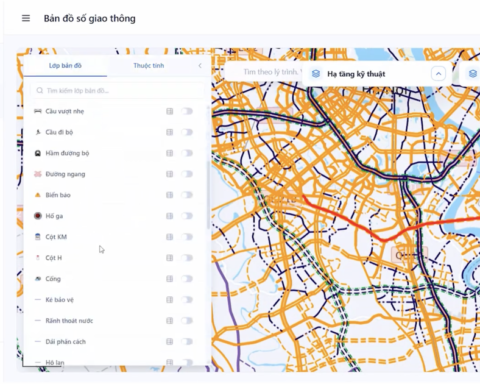Click table icon for Kè bảo vệ
Viewport: 480px width, 384px height.
click(170, 300)
